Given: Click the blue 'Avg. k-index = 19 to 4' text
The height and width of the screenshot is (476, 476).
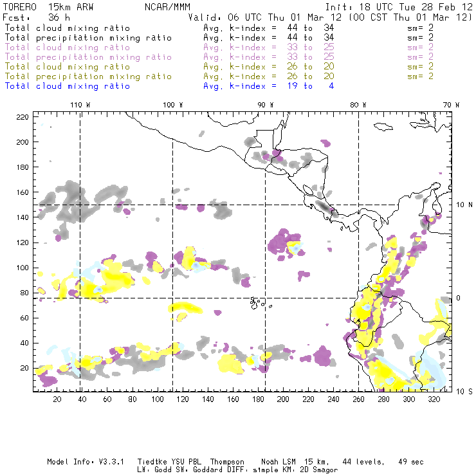Looking at the screenshot, I should tap(269, 86).
